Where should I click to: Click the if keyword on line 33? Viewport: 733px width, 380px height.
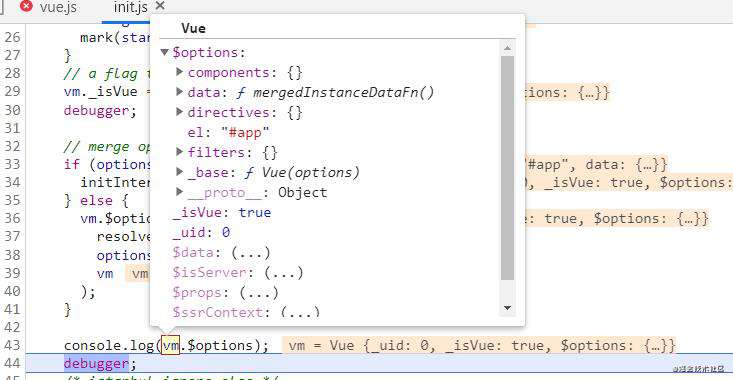pyautogui.click(x=72, y=165)
